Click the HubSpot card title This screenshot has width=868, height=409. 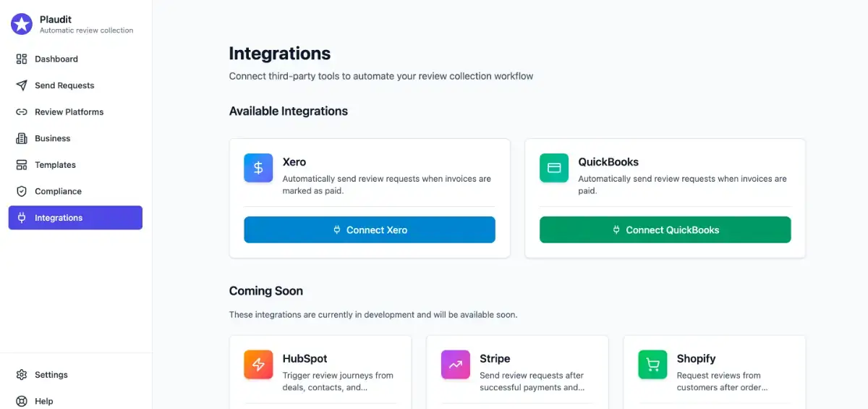pos(305,358)
